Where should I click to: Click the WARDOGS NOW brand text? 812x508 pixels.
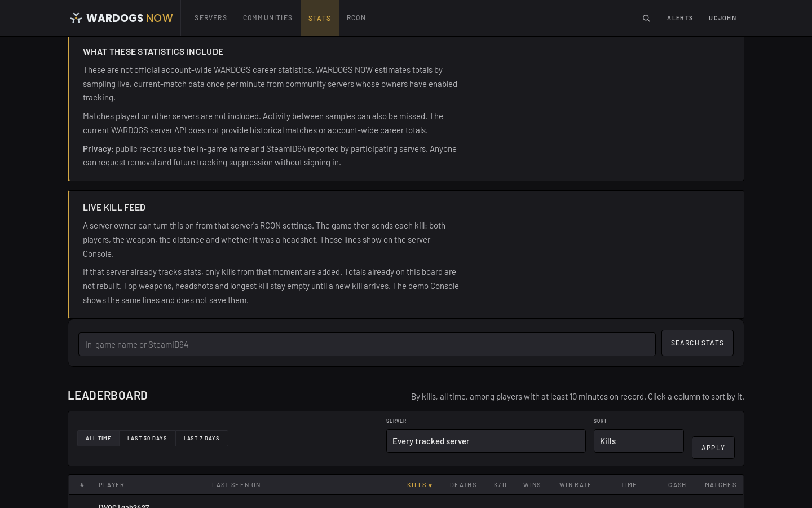130,18
